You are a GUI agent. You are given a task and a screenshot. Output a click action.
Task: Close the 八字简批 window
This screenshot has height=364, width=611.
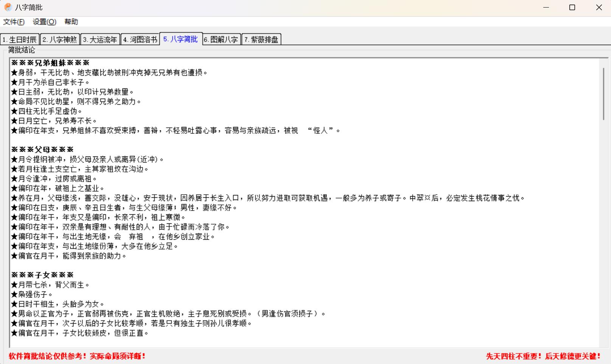(x=599, y=8)
